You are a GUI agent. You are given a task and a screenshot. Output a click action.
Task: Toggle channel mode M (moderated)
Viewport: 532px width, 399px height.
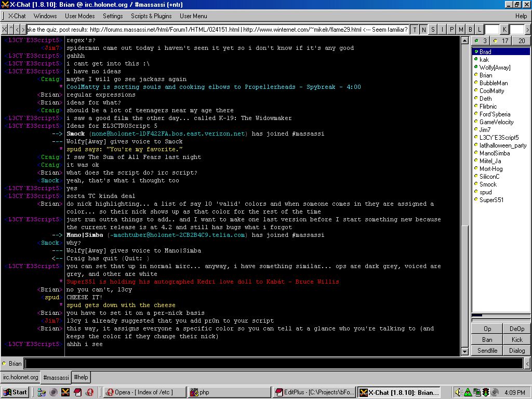click(x=461, y=30)
